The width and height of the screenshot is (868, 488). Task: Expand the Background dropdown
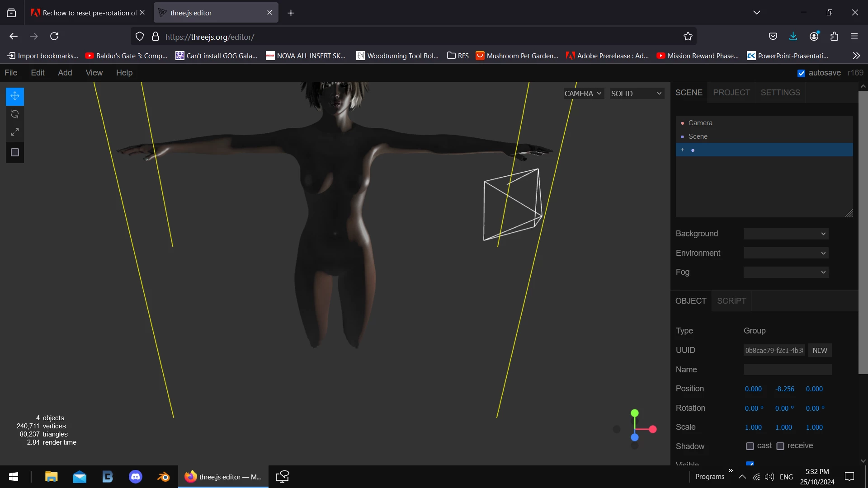(786, 234)
